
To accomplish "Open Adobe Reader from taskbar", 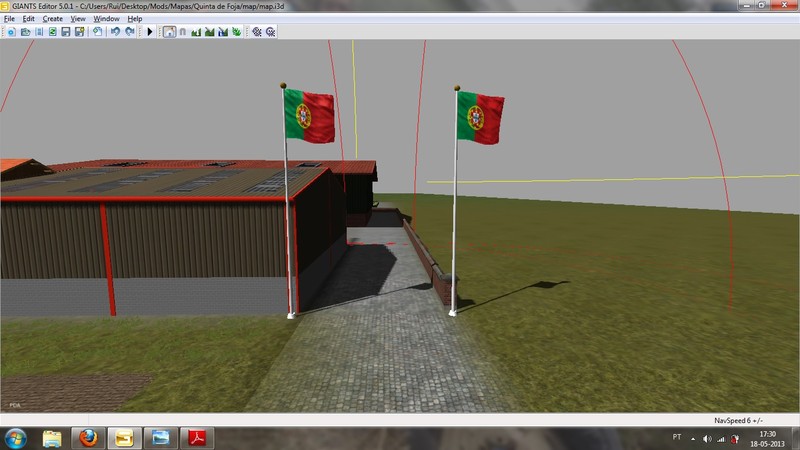I will pos(197,438).
